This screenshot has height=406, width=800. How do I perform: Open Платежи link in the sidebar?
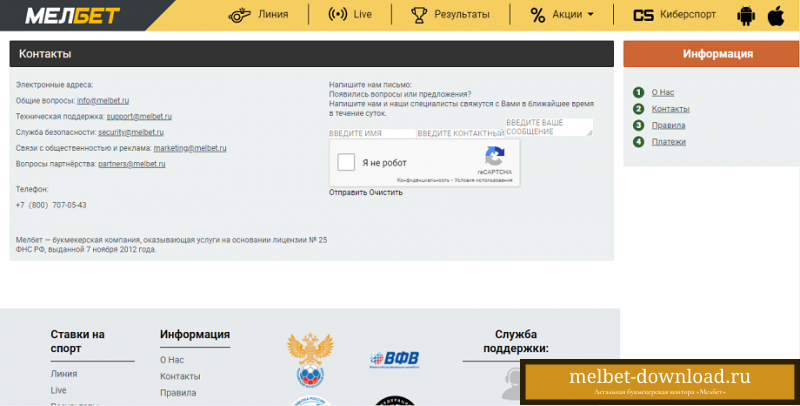point(668,142)
